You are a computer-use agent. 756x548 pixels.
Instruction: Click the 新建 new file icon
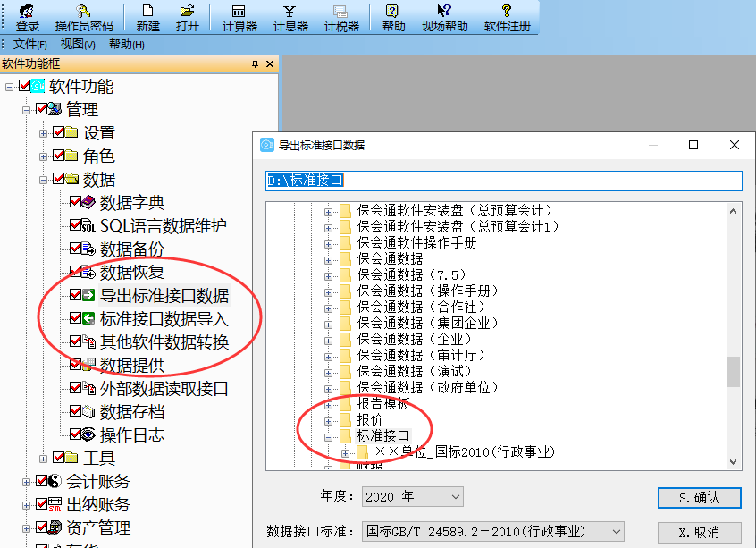pos(147,16)
